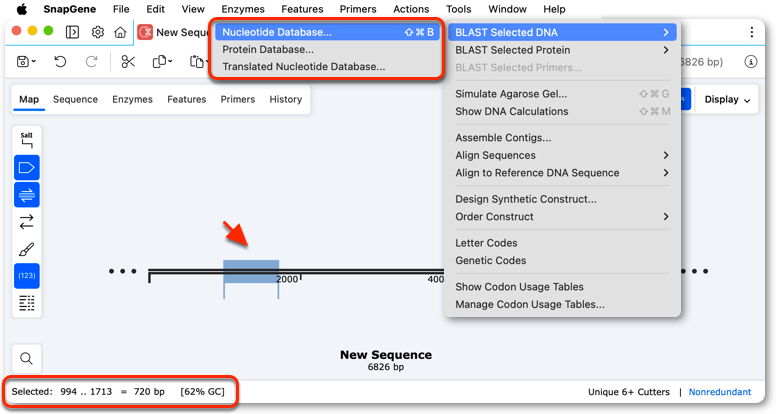Screen dimensions: 780x414
Task: Click the save icon in toolbar
Action: coord(23,62)
